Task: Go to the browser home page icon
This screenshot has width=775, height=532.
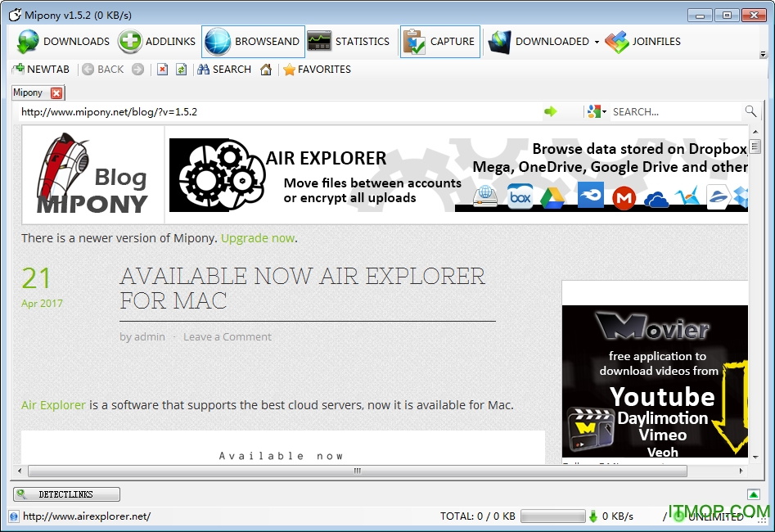Action: (266, 70)
